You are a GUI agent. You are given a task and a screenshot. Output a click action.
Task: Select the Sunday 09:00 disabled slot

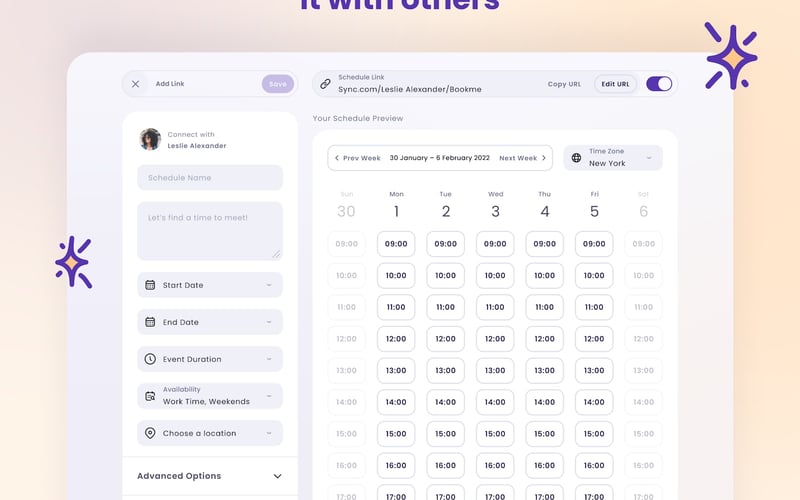[x=346, y=244]
